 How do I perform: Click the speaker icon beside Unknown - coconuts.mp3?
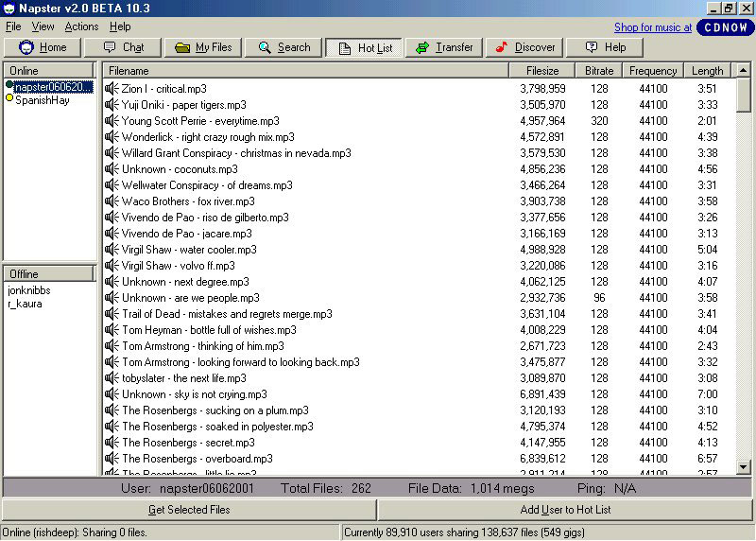click(112, 169)
